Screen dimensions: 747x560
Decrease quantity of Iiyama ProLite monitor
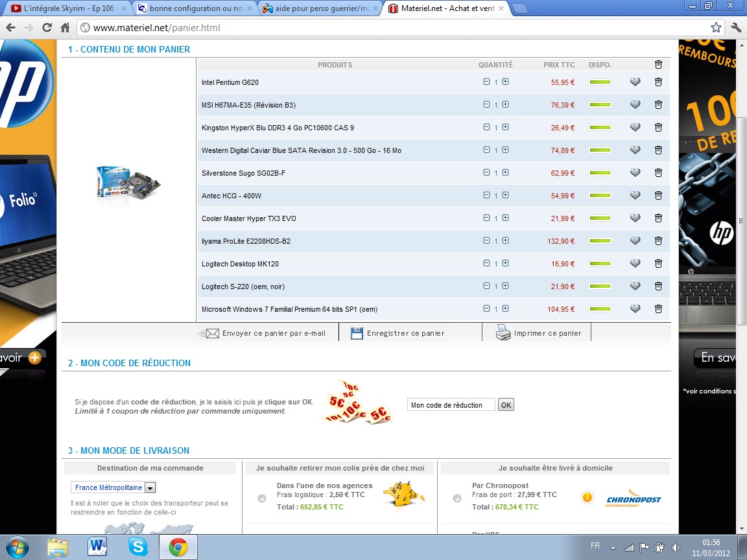coord(486,241)
